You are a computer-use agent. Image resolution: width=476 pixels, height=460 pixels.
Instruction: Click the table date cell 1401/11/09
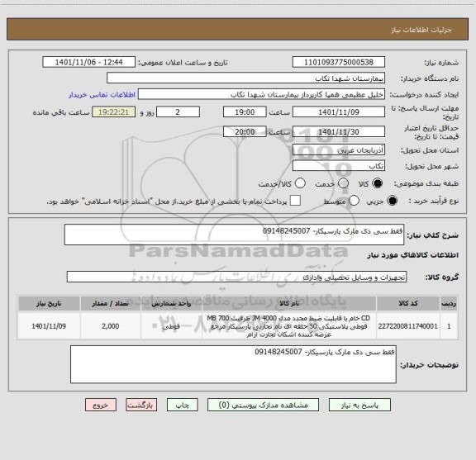pyautogui.click(x=49, y=326)
